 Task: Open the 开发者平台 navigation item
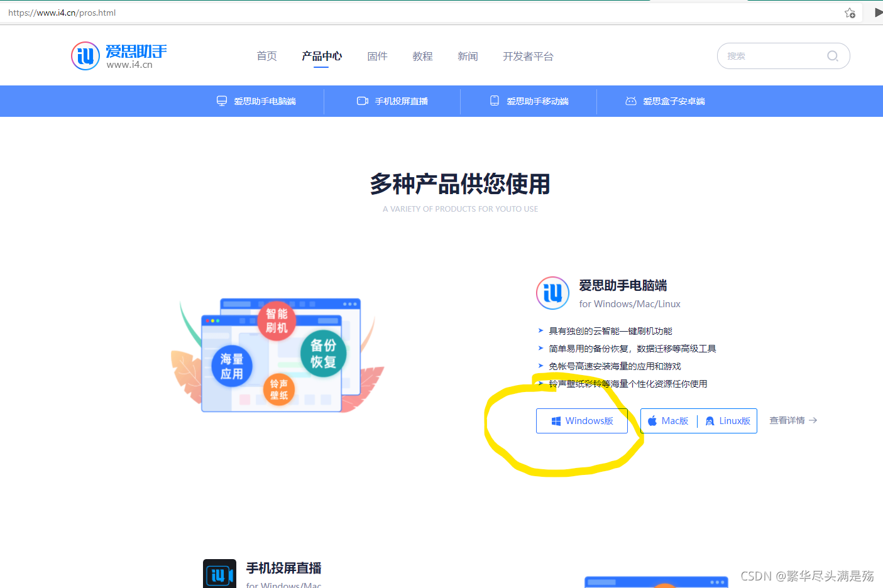[528, 56]
